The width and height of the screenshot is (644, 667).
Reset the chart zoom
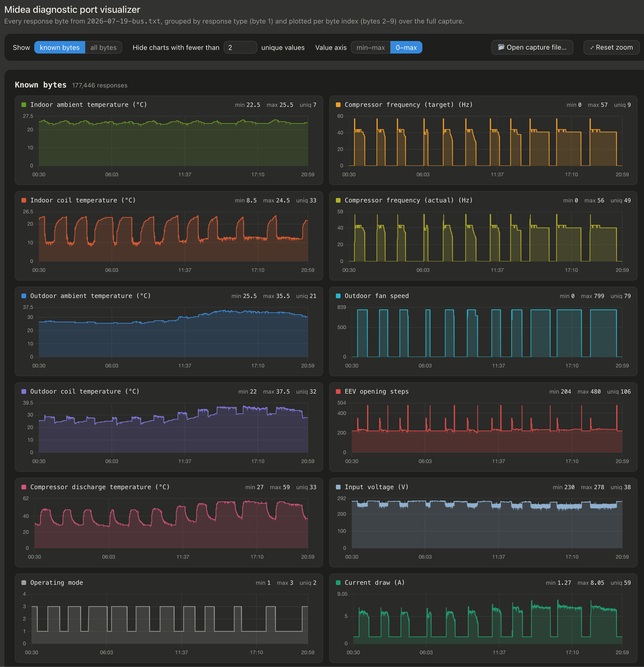coord(611,47)
